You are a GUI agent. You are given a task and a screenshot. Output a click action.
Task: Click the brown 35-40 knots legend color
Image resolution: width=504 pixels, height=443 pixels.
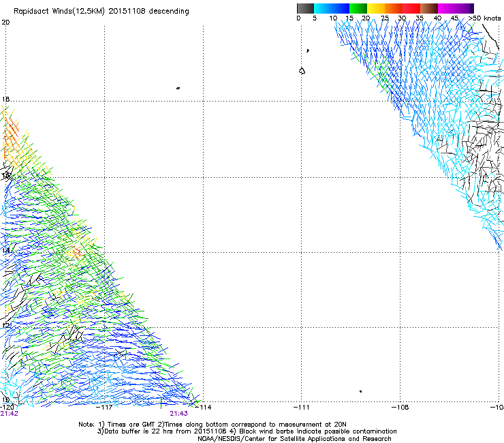pos(429,8)
